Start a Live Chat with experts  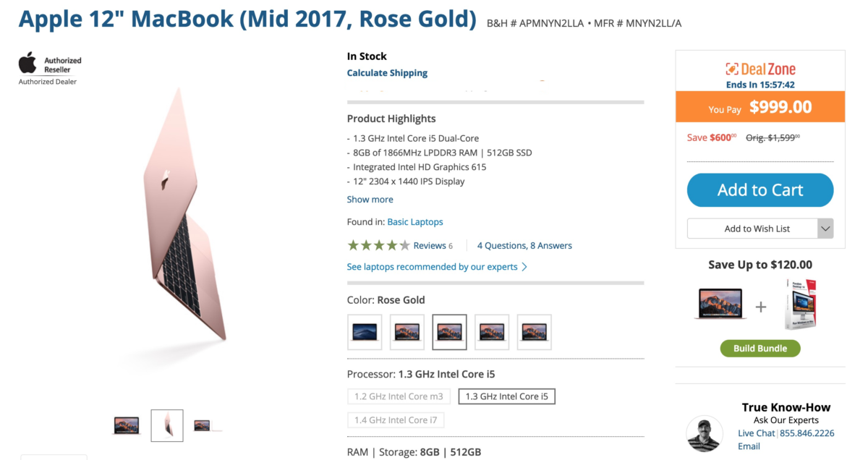756,433
